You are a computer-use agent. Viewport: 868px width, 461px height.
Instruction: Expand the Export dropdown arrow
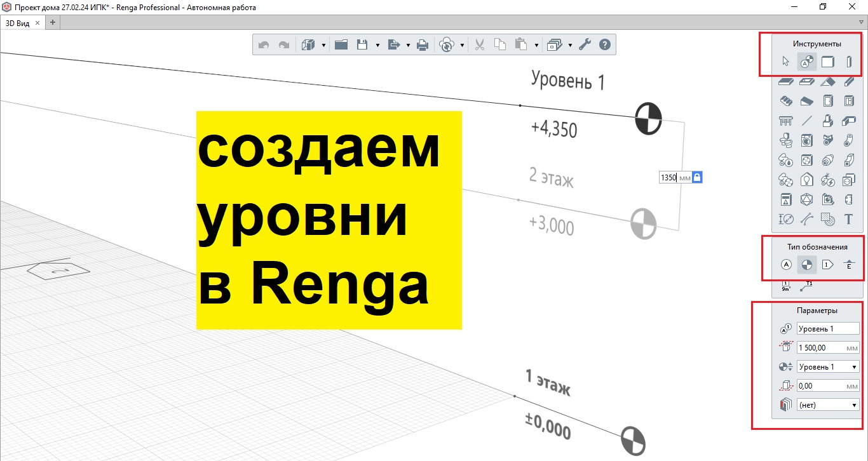(407, 45)
